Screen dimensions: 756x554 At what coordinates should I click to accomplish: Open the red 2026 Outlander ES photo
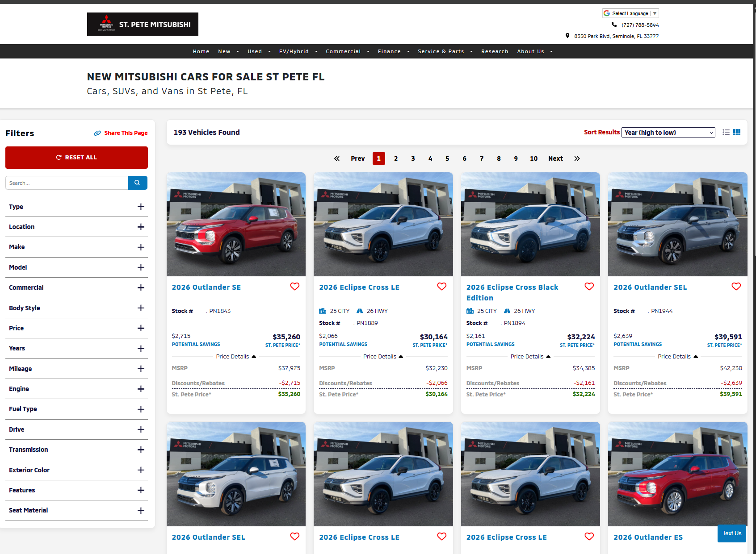coord(678,474)
